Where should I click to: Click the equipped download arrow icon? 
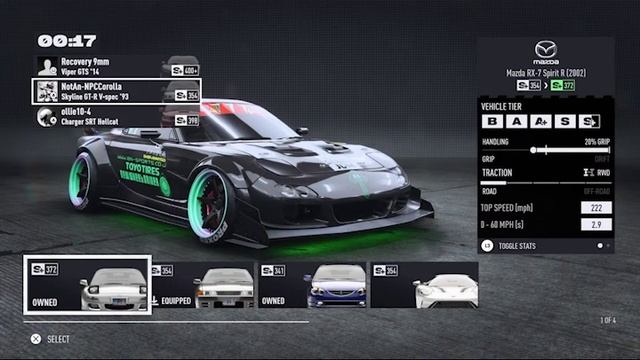coord(155,301)
